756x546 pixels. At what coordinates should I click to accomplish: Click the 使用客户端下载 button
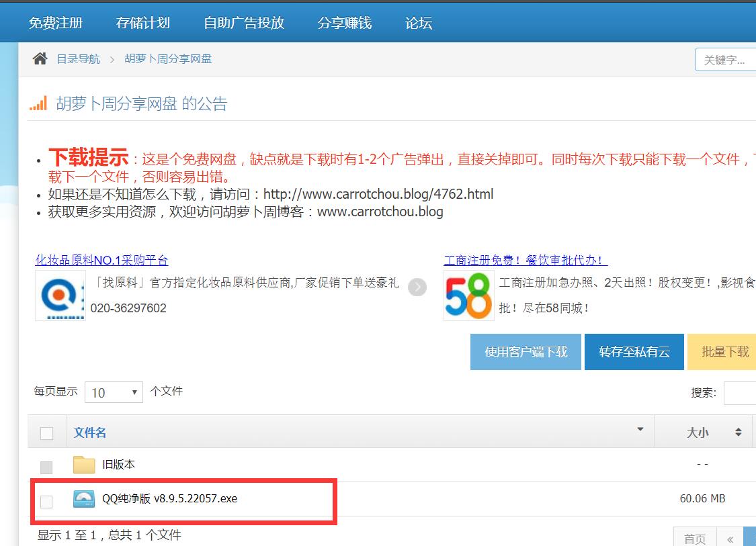(526, 352)
